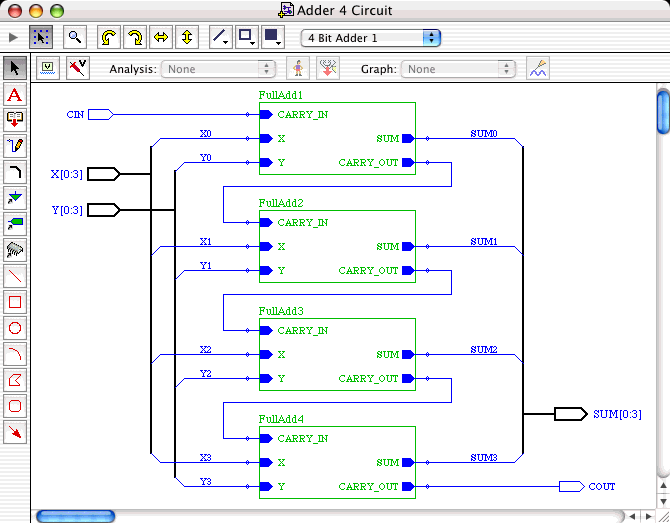Click the run simulation figure button
The width and height of the screenshot is (670, 523).
296,69
